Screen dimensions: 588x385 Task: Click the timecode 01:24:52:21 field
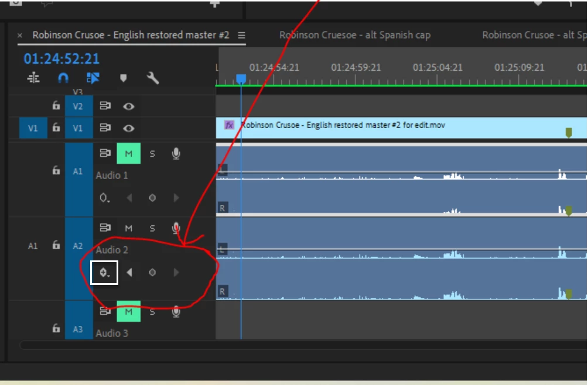pos(61,59)
